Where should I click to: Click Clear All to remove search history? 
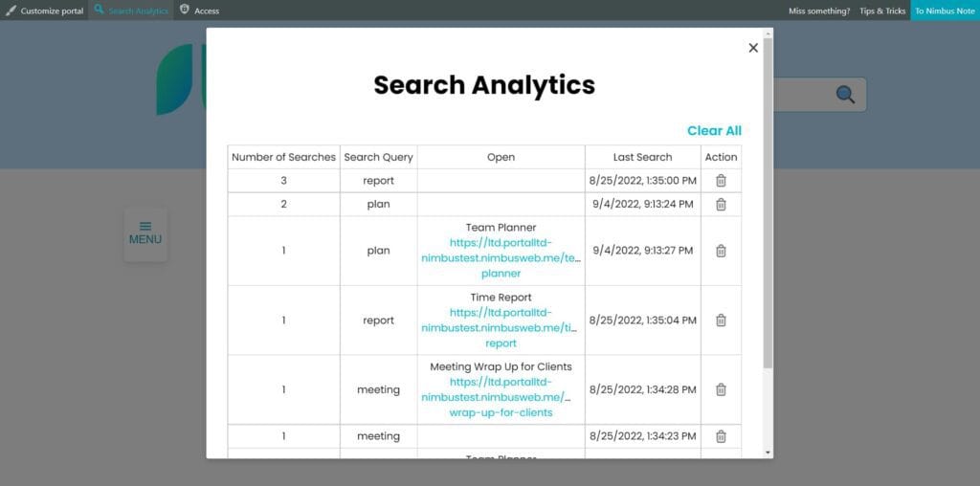[714, 131]
